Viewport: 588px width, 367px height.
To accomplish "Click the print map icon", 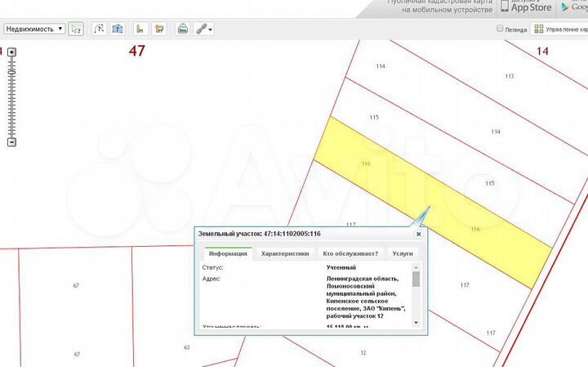I will coord(183,29).
